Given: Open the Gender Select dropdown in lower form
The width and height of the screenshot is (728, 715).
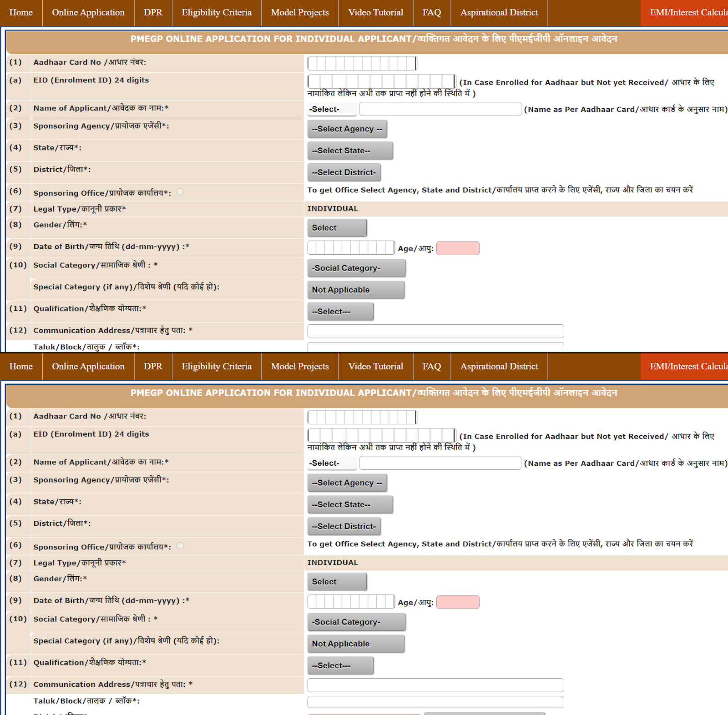Looking at the screenshot, I should [337, 582].
